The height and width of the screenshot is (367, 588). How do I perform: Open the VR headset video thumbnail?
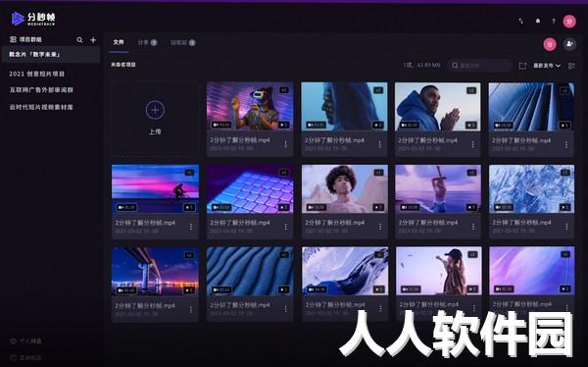click(x=250, y=107)
